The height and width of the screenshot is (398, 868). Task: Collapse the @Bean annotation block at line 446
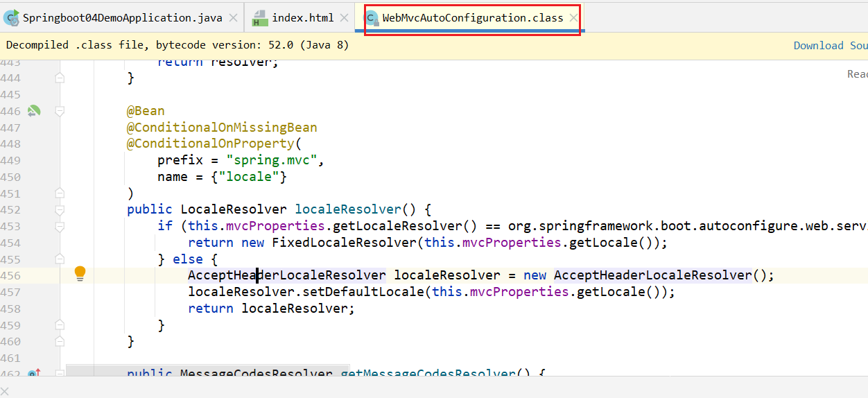pos(60,111)
